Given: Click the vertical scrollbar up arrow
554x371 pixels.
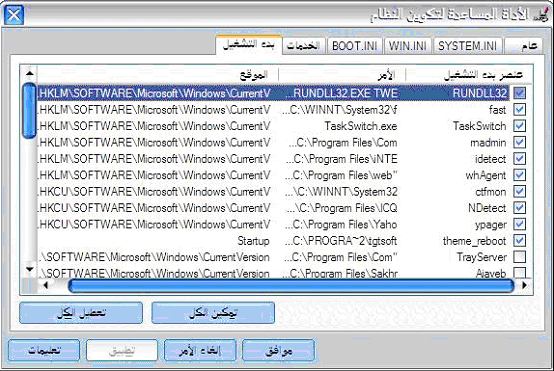Looking at the screenshot, I should tap(30, 73).
